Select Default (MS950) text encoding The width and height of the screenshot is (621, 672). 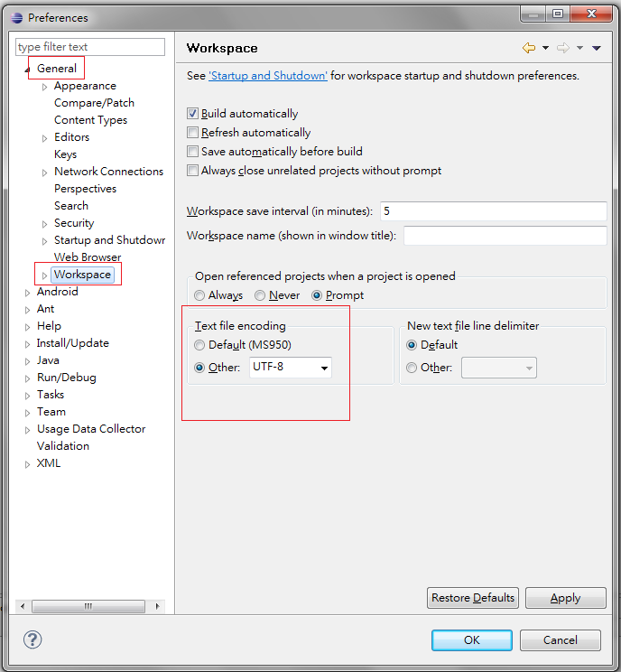click(200, 345)
